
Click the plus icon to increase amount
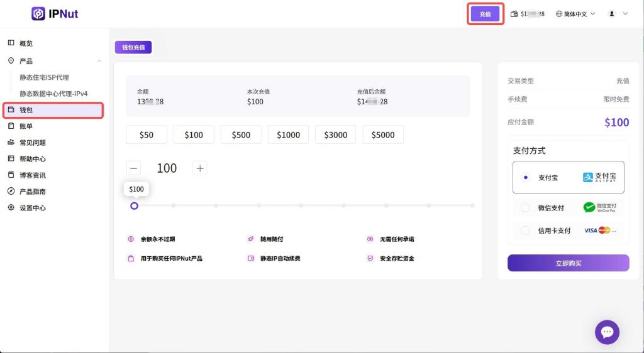[200, 168]
